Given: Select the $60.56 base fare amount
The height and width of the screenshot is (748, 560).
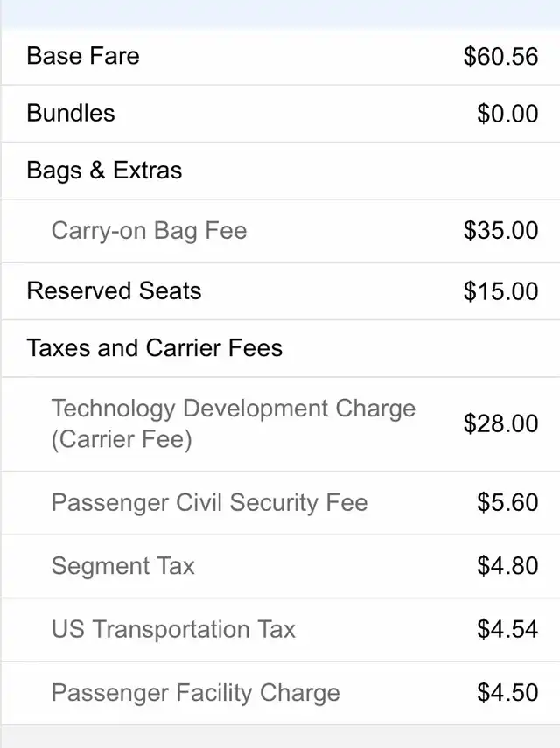Looking at the screenshot, I should click(x=500, y=57).
